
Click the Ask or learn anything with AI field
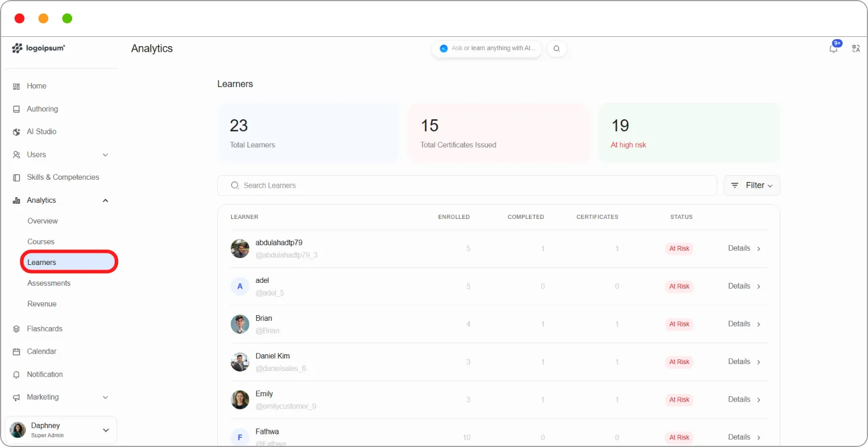click(486, 48)
